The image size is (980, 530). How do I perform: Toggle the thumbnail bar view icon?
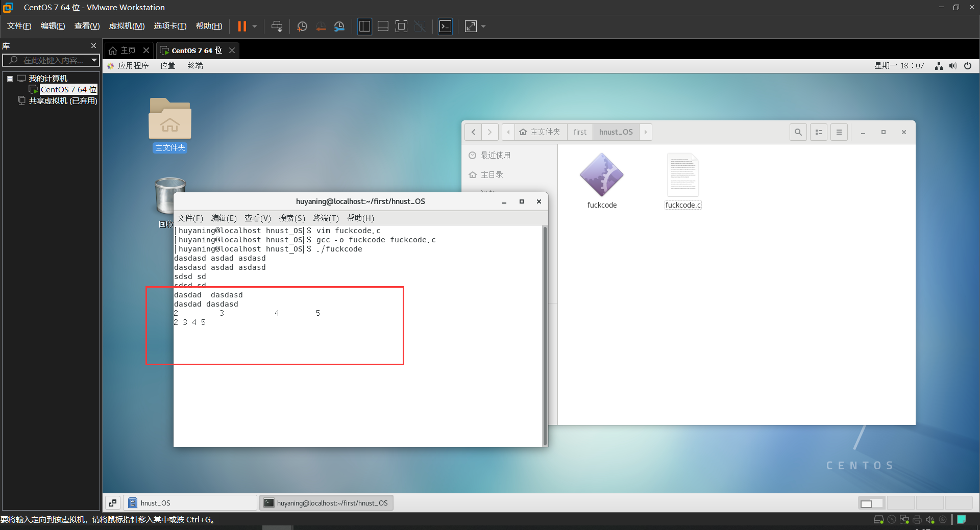click(383, 26)
